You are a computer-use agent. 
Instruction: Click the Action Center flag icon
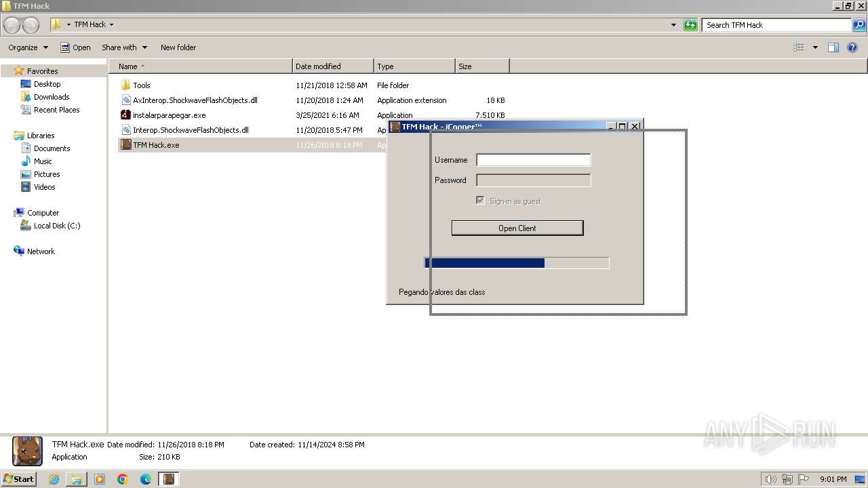point(804,479)
